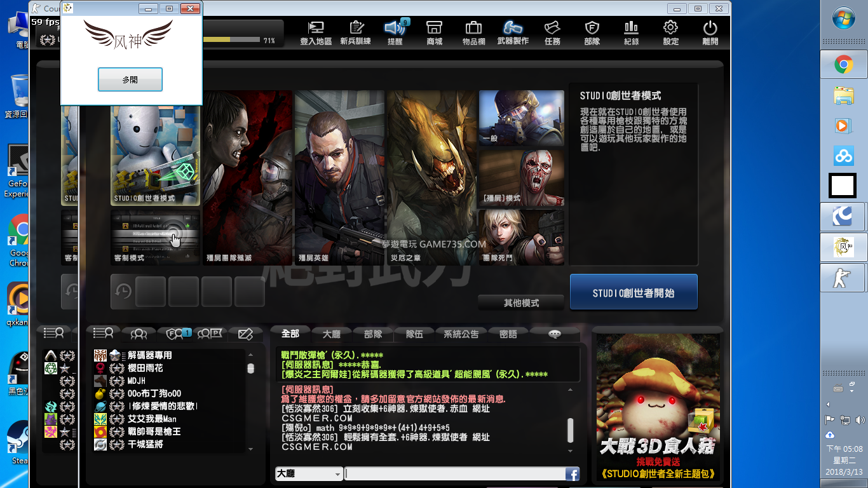Choose the 團隊死鬥 mode thumbnail
The height and width of the screenshot is (488, 868).
tap(521, 236)
